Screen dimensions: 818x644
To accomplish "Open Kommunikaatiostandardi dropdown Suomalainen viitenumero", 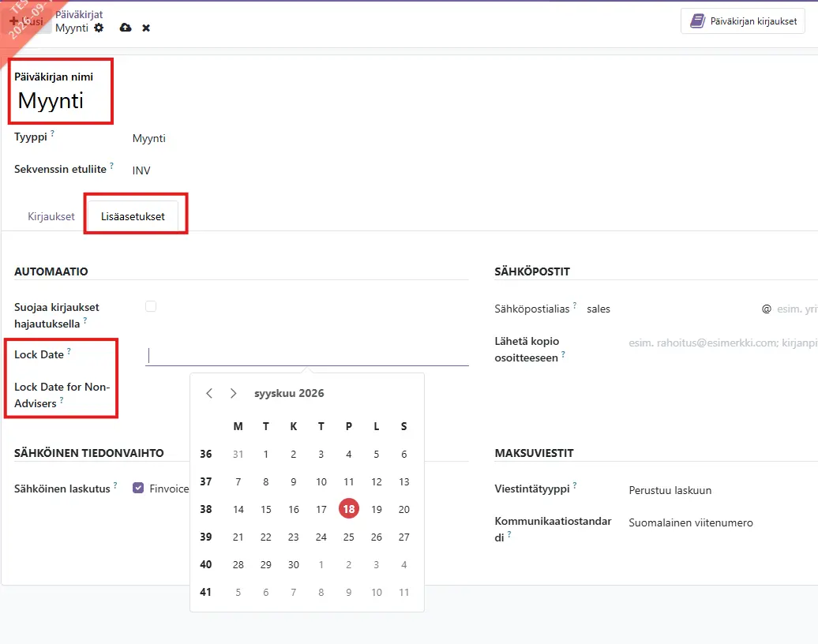I will tap(691, 522).
